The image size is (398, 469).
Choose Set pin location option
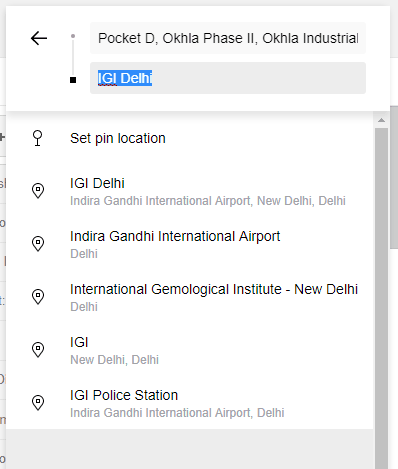coord(190,138)
